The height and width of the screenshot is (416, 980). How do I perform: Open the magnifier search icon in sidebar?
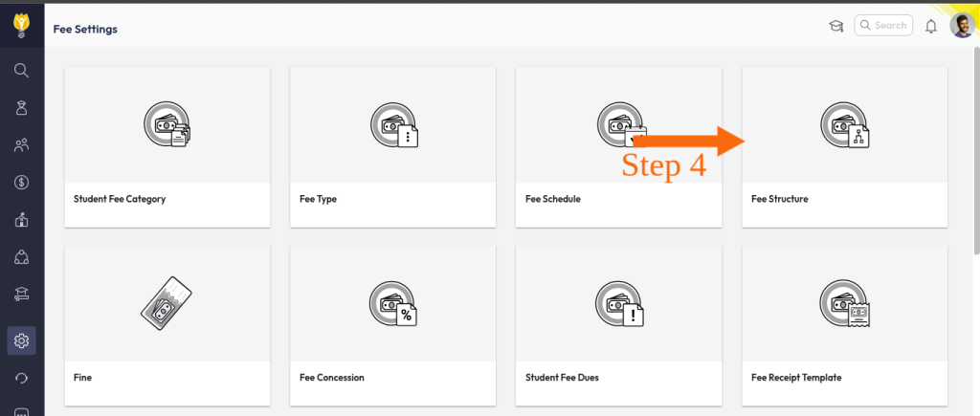pyautogui.click(x=21, y=70)
